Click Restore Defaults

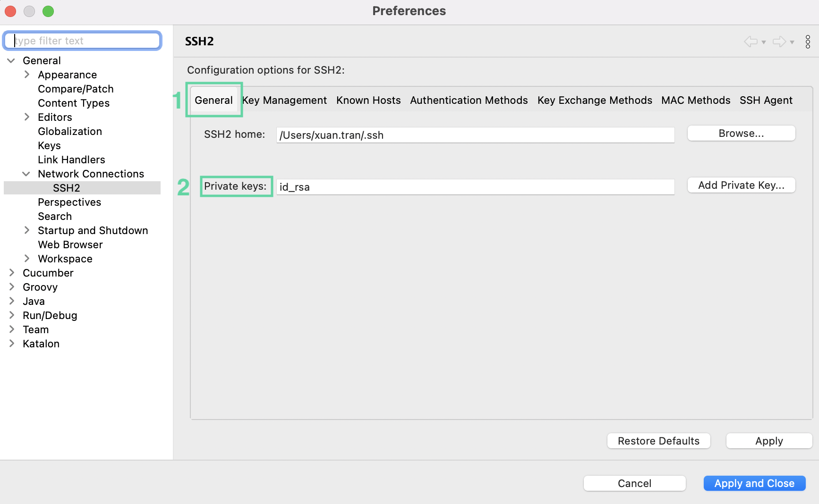(x=658, y=441)
